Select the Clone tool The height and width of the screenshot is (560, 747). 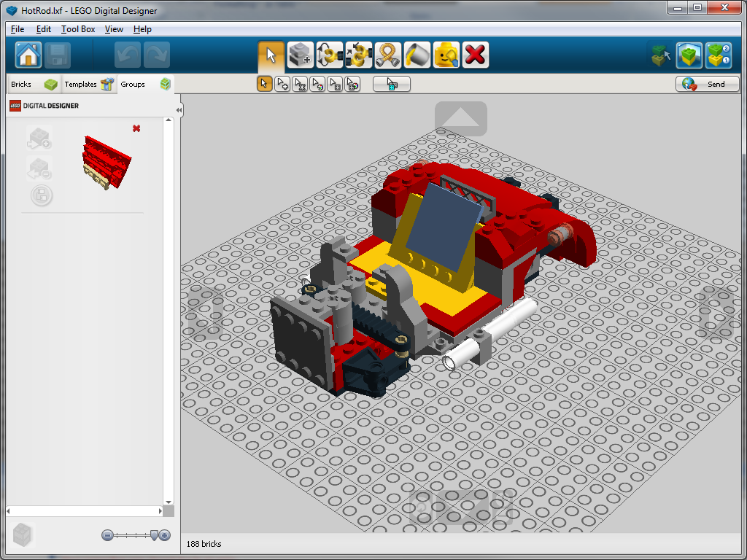(x=300, y=55)
